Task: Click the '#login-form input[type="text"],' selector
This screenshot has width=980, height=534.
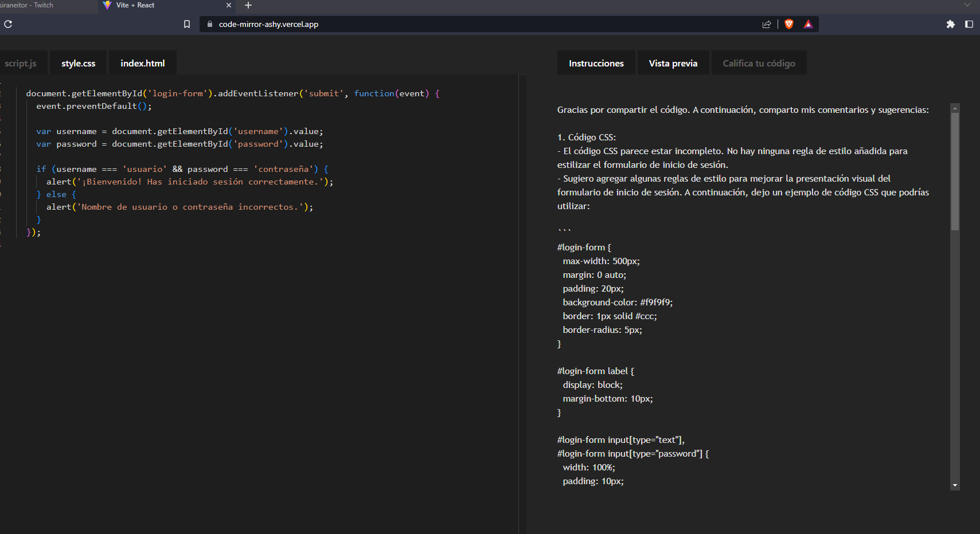Action: pyautogui.click(x=621, y=440)
